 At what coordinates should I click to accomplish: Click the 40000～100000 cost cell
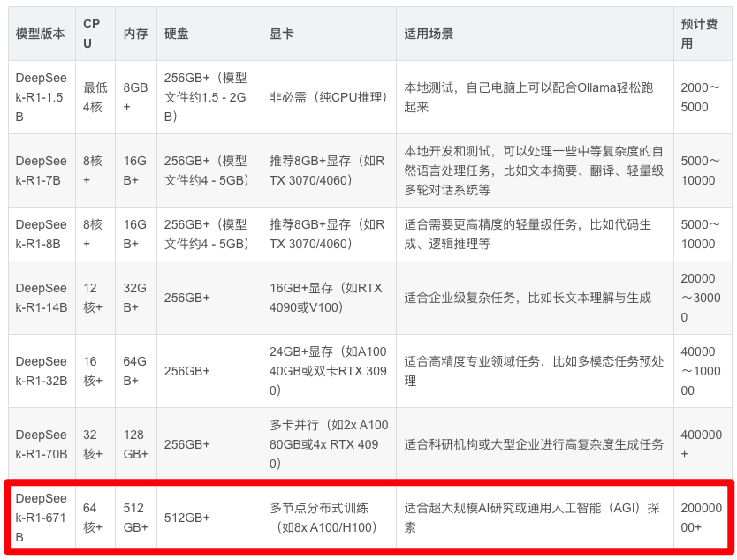(x=703, y=371)
